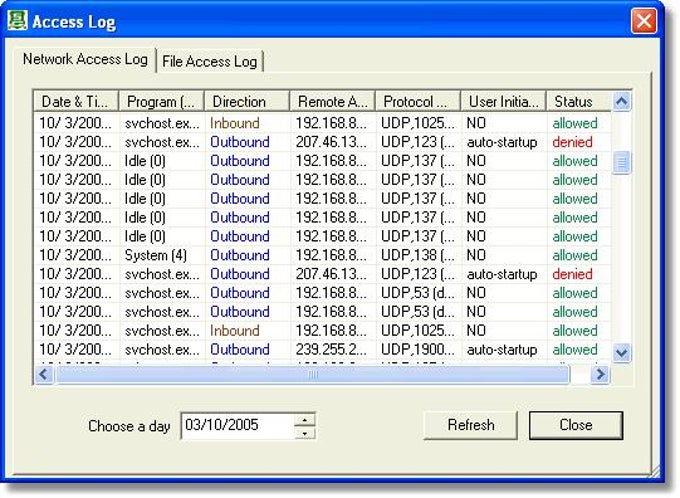Sort by the Remote Address column header
This screenshot has width=680, height=498.
[x=332, y=102]
